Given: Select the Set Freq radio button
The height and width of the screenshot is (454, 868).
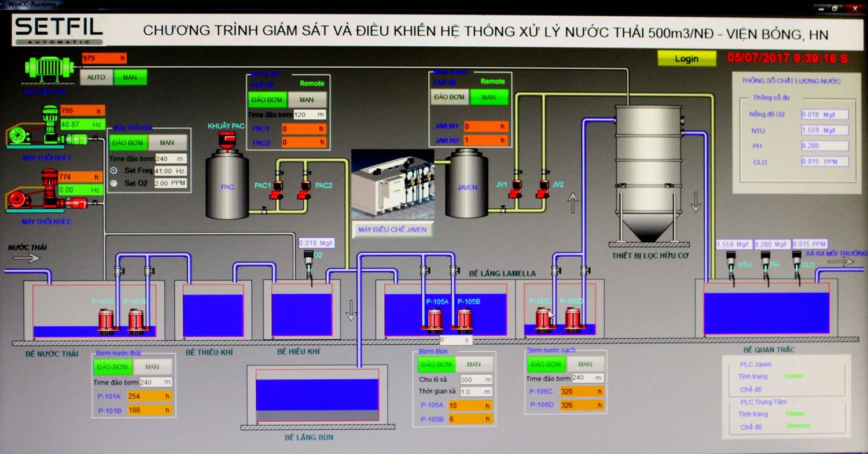Looking at the screenshot, I should point(113,171).
